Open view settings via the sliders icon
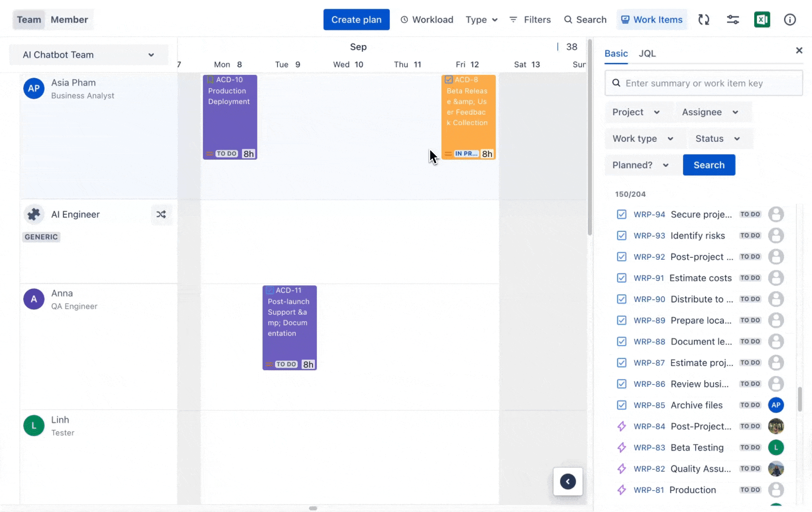The height and width of the screenshot is (512, 812). coord(733,19)
